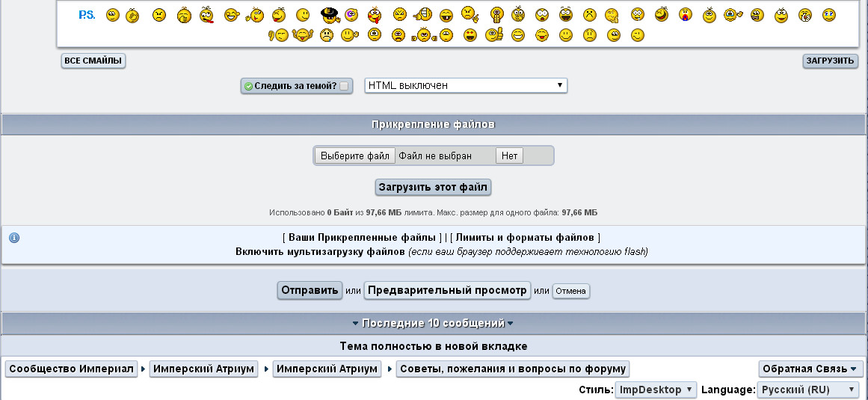
Task: Insert the pirate hat smiley
Action: (331, 15)
